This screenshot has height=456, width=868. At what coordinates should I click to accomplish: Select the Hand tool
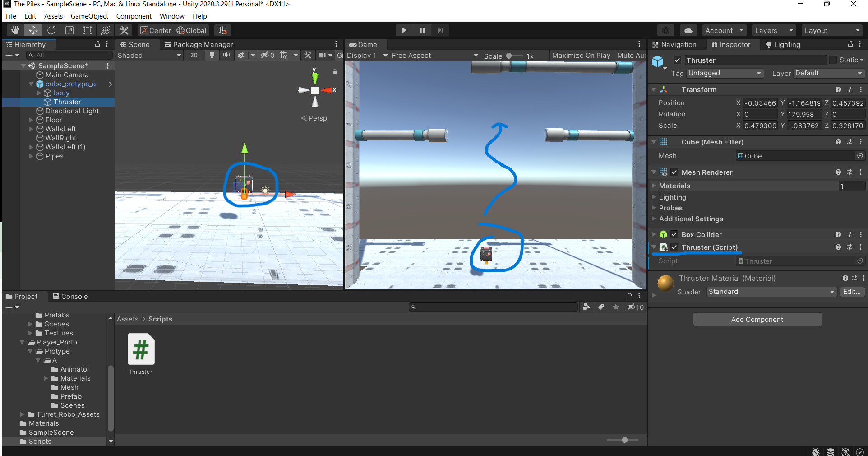coord(15,30)
